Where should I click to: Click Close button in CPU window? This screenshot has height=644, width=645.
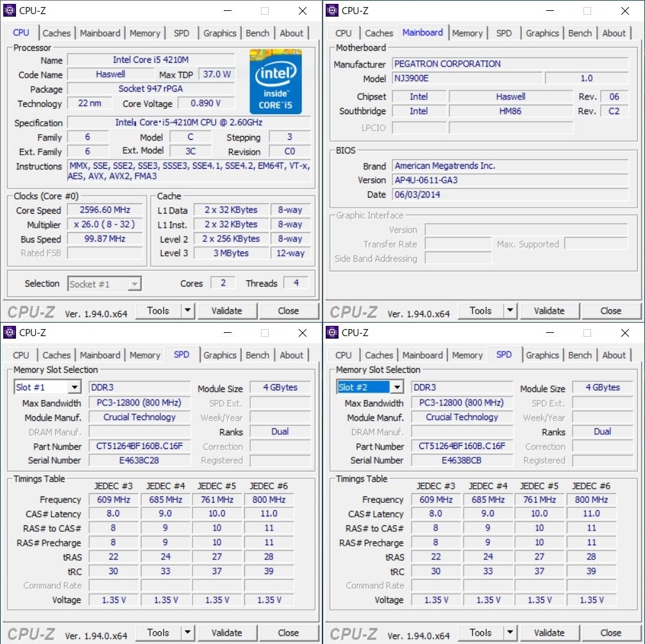(x=289, y=310)
